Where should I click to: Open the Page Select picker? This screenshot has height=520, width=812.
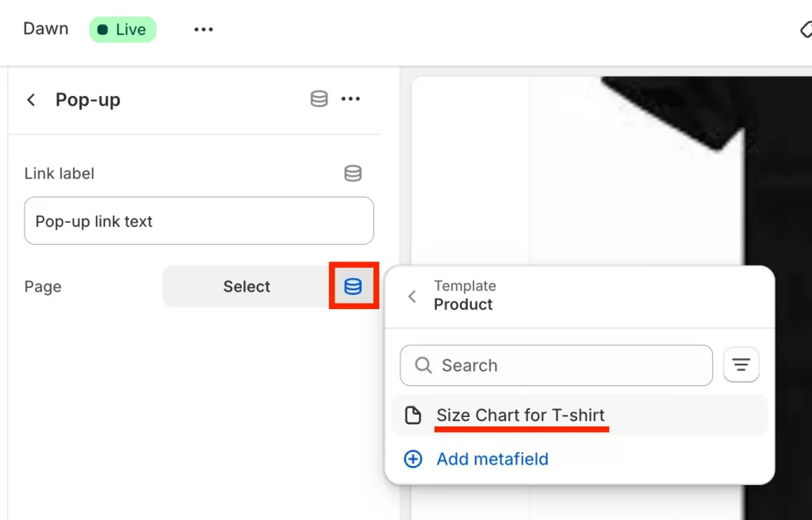click(247, 286)
